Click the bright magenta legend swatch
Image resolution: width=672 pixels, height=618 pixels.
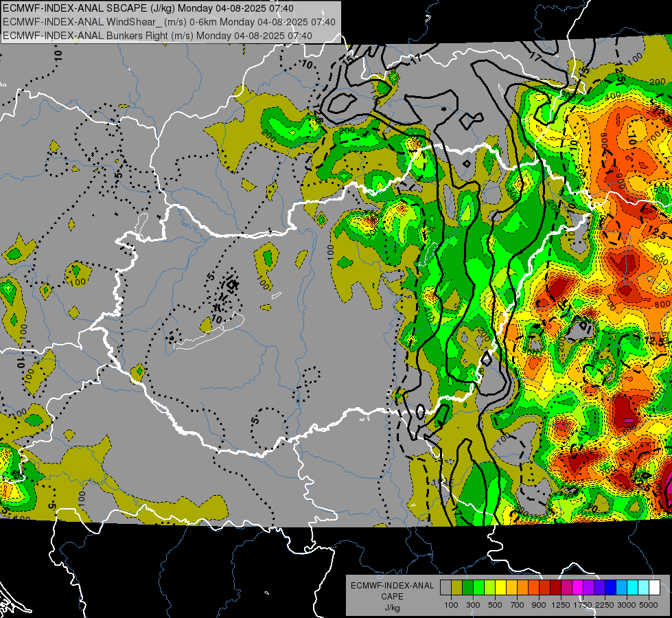(578, 587)
